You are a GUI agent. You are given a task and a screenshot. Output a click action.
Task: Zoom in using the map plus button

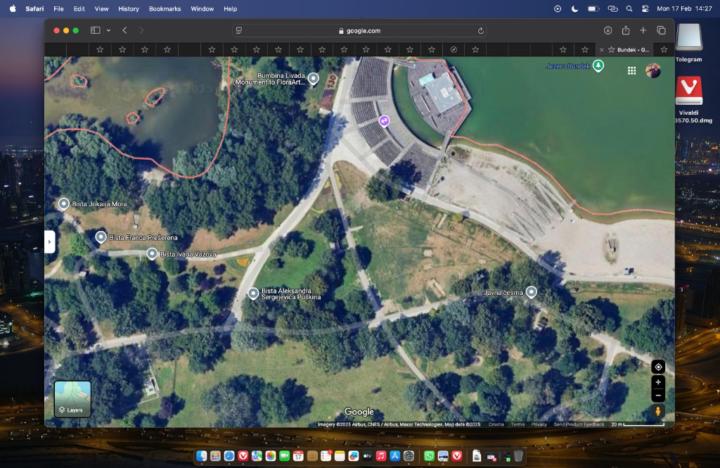point(658,382)
